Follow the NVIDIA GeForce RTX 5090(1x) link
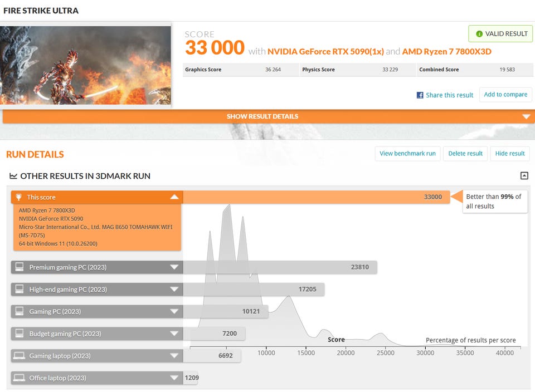The width and height of the screenshot is (535, 392). pyautogui.click(x=325, y=51)
